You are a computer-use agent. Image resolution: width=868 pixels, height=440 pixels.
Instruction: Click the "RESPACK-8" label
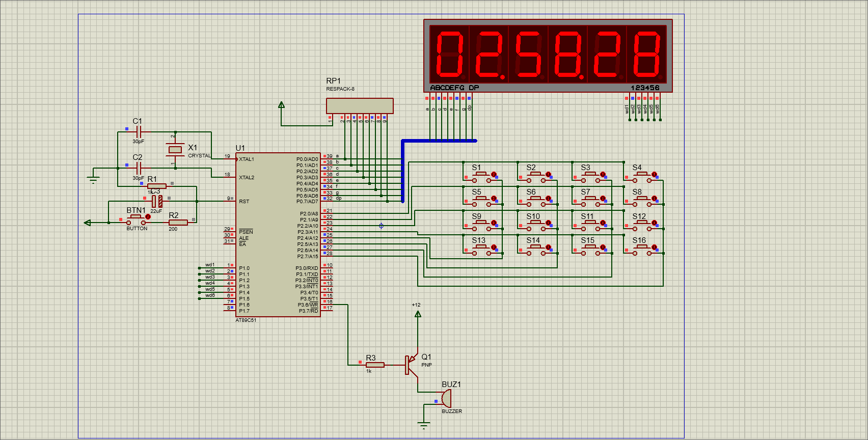tap(340, 89)
